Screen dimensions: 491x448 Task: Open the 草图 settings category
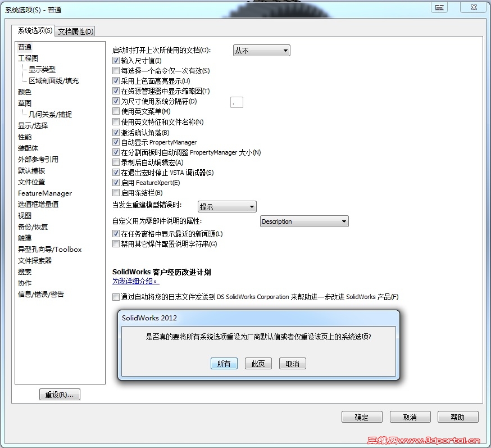(24, 103)
